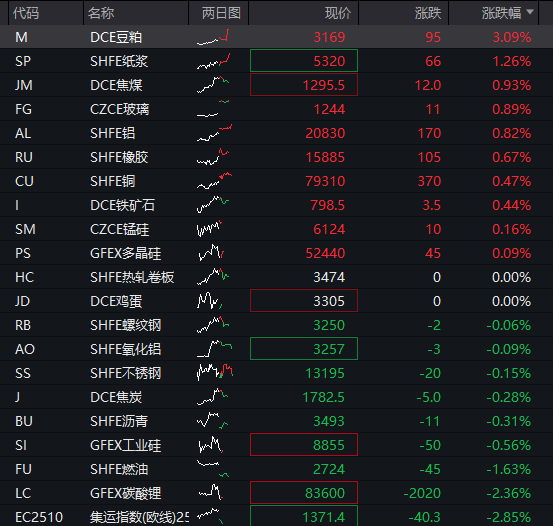The width and height of the screenshot is (553, 526).
Task: Click the SM code cell
Action: (x=25, y=229)
